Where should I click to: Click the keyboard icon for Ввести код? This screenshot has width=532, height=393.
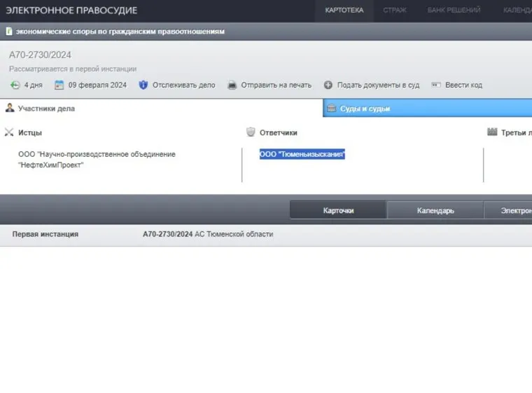(435, 85)
